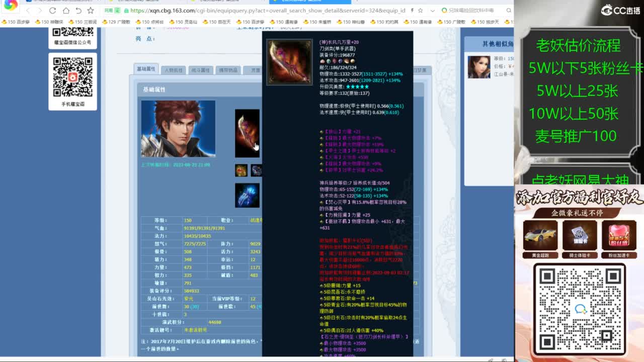Click the browser search box with 兄妹 text
The image size is (644, 362).
click(x=472, y=11)
